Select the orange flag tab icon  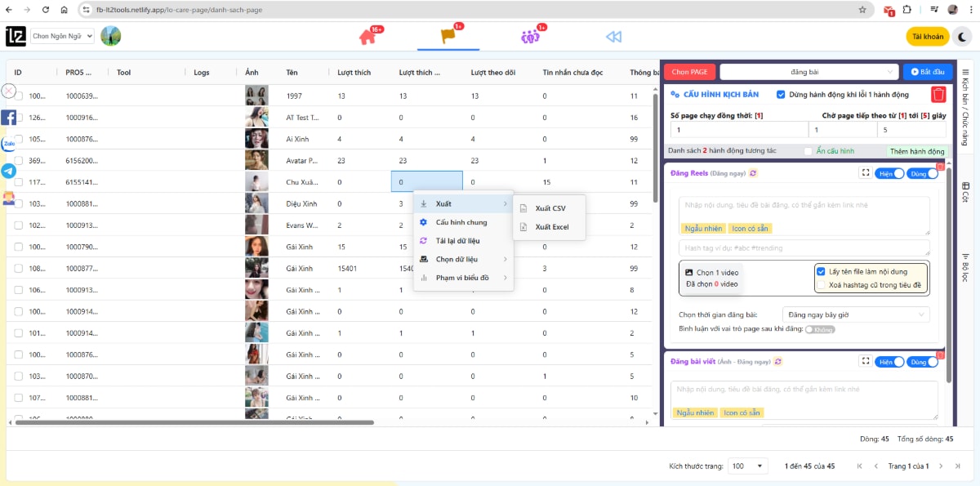coord(448,35)
